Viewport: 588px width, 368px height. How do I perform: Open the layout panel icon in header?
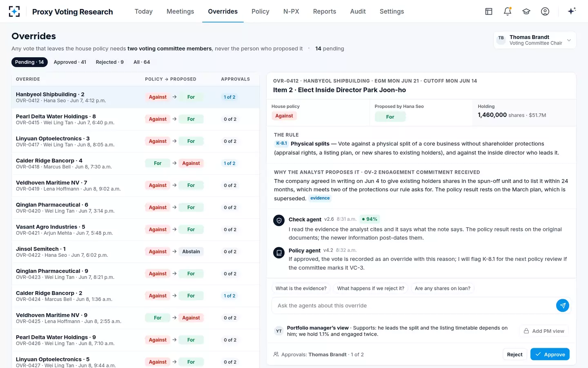pyautogui.click(x=489, y=11)
